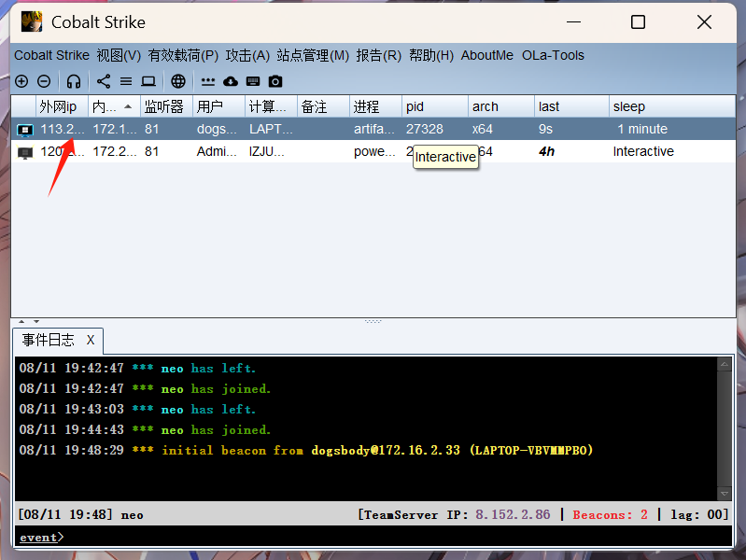The width and height of the screenshot is (746, 560).
Task: Click the 'initial beacon from dogsbody' log line
Action: click(x=306, y=450)
